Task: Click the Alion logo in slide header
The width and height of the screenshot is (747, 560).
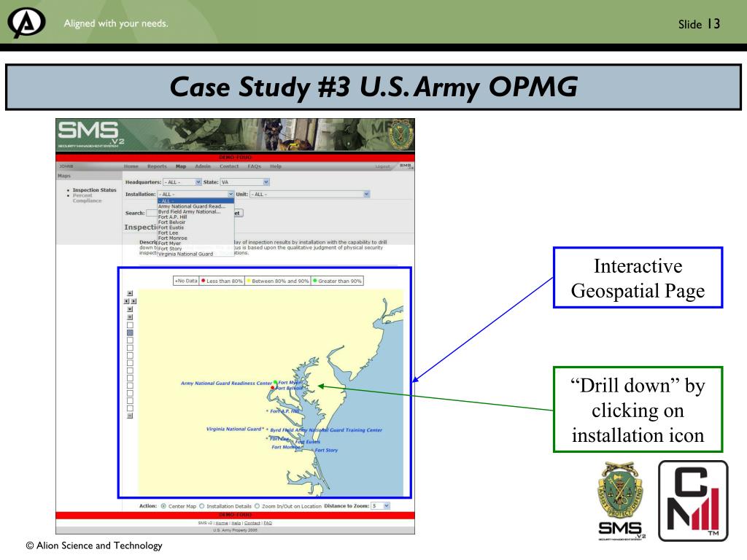Action: 26,23
